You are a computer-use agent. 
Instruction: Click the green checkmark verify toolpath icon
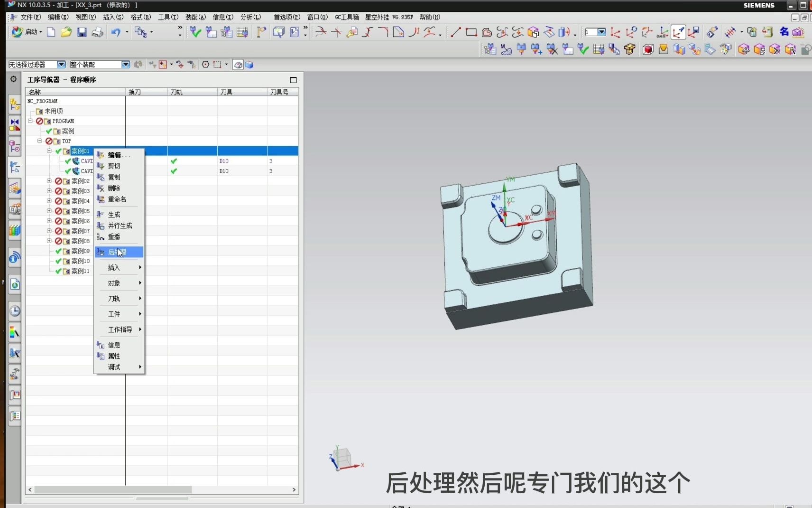[195, 32]
